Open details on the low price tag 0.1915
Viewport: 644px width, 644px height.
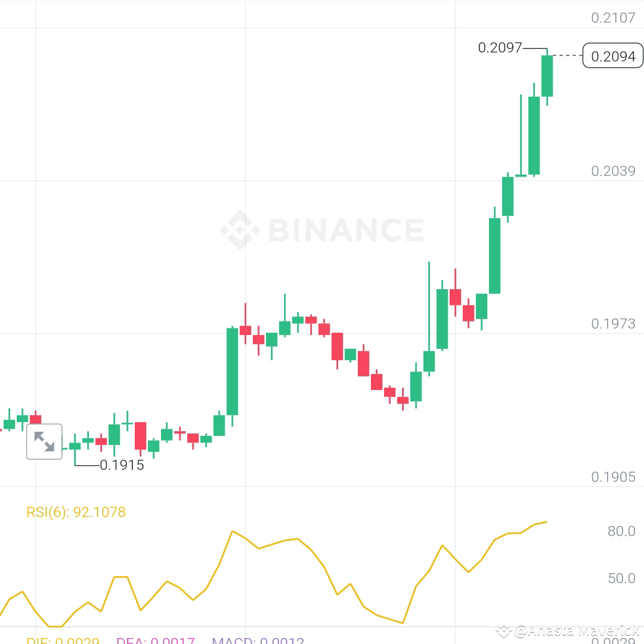121,465
